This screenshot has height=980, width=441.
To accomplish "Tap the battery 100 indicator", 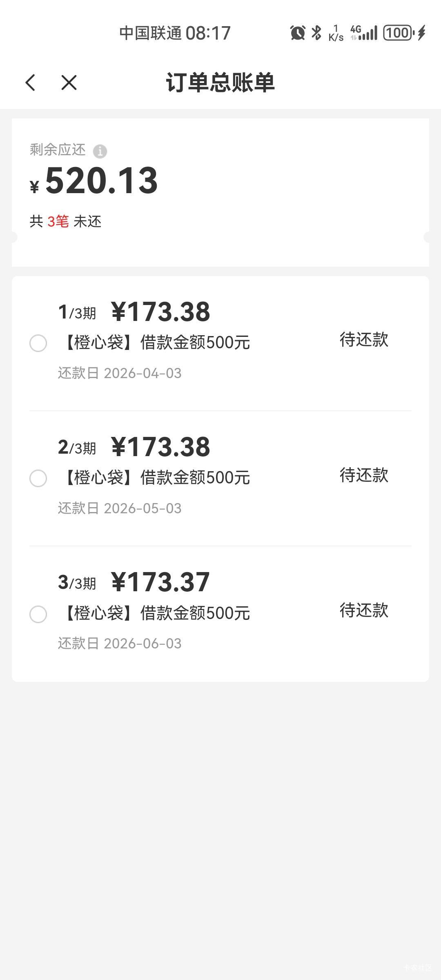I will [398, 33].
